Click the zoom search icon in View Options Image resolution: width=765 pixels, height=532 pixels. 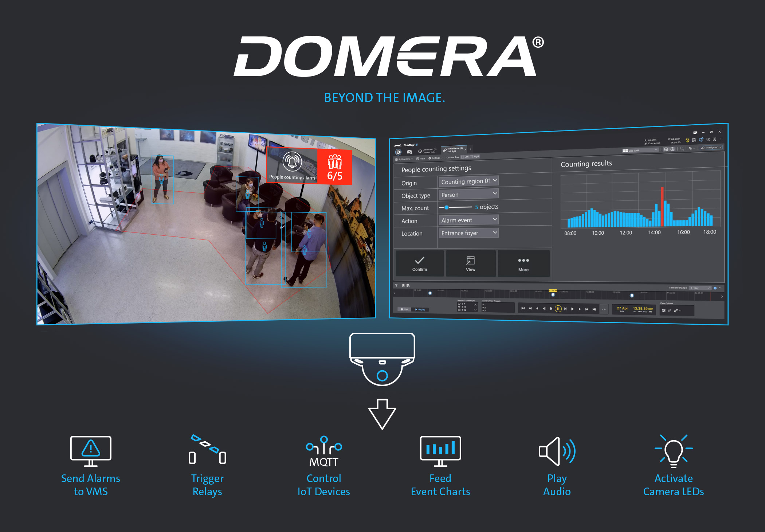669,310
